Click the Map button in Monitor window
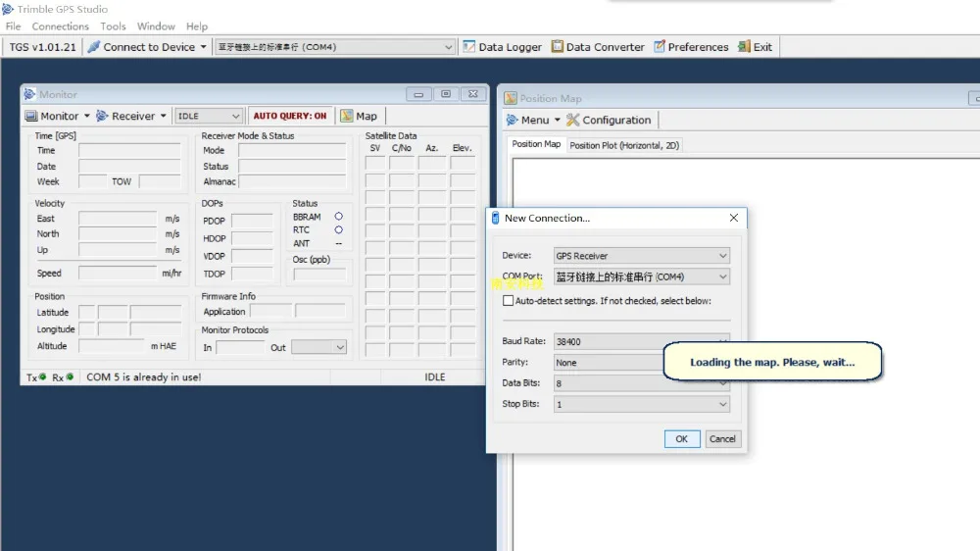 click(359, 116)
